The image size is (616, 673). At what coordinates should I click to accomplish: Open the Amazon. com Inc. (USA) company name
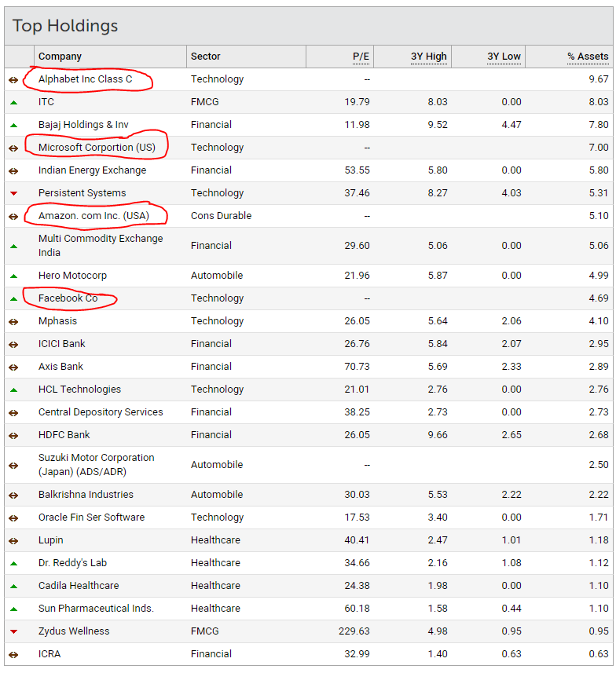click(x=93, y=215)
